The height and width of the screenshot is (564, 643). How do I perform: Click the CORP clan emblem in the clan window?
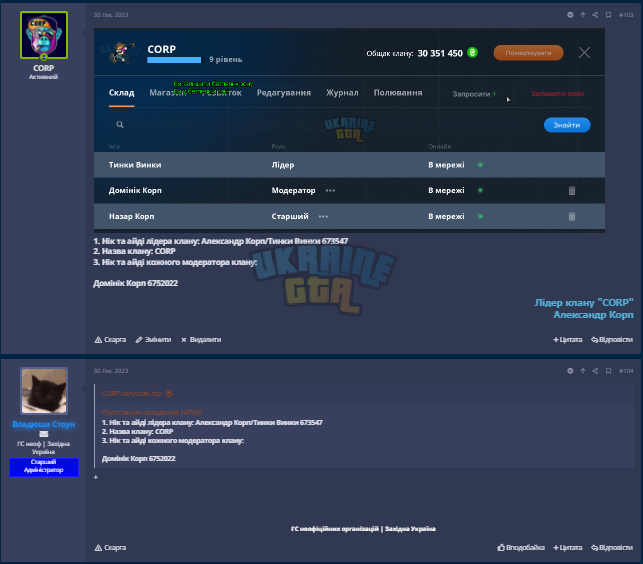point(121,53)
